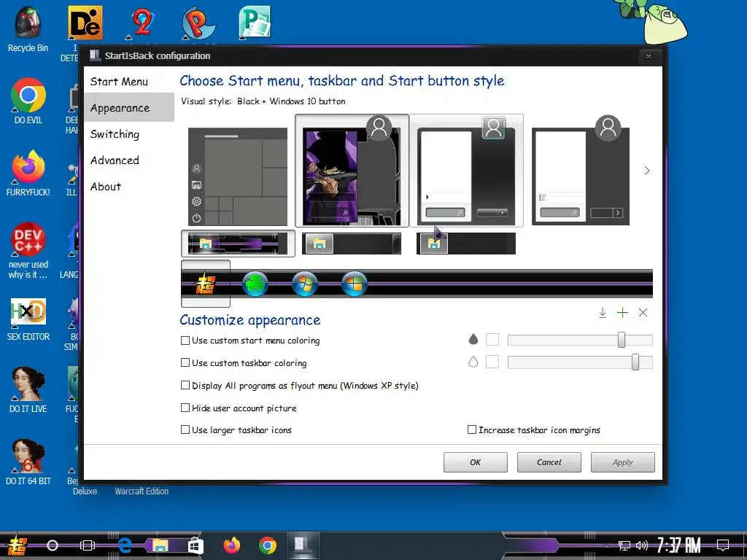Screen dimensions: 747x560
Task: Open the Start Menu settings tab
Action: tap(129, 82)
